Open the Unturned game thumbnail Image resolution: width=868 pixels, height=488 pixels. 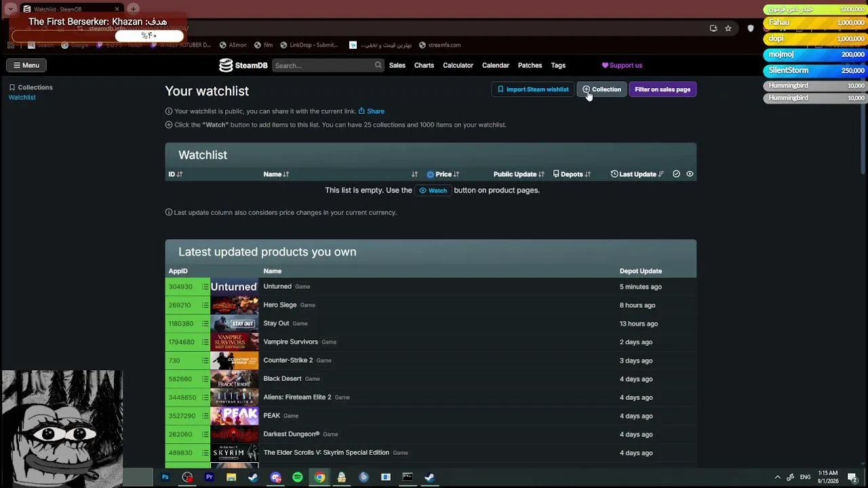pyautogui.click(x=234, y=287)
